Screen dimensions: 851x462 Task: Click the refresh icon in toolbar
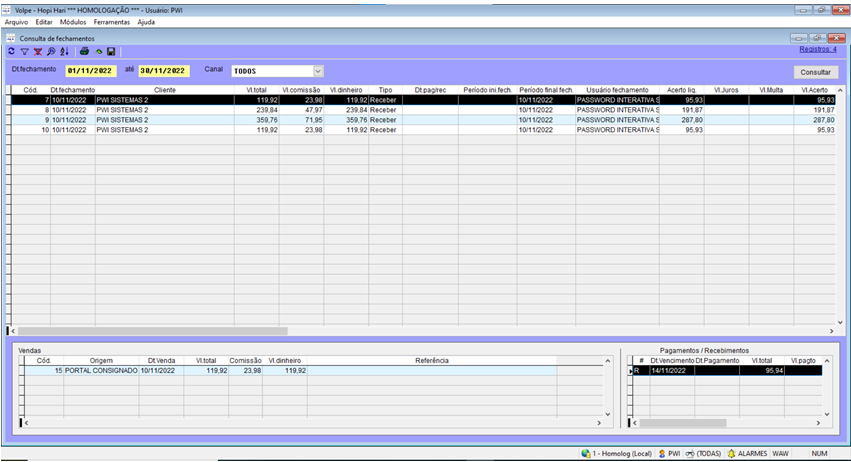tap(11, 51)
